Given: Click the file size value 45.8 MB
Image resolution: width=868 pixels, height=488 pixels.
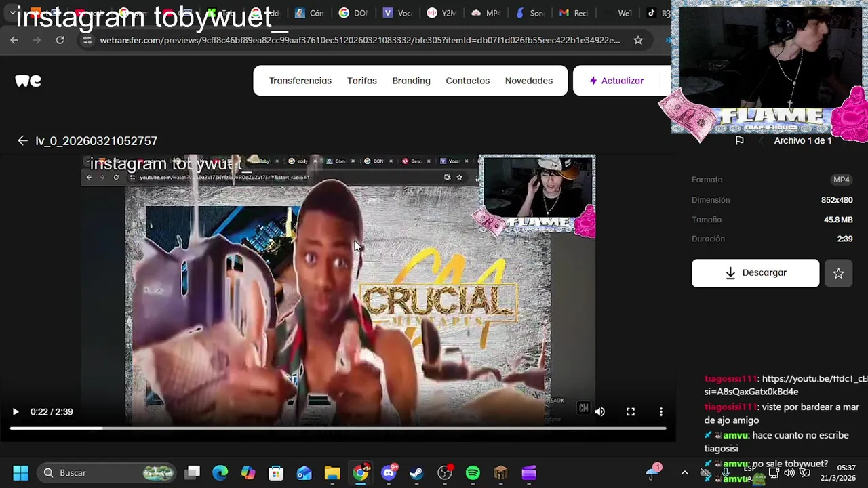Looking at the screenshot, I should coord(838,220).
